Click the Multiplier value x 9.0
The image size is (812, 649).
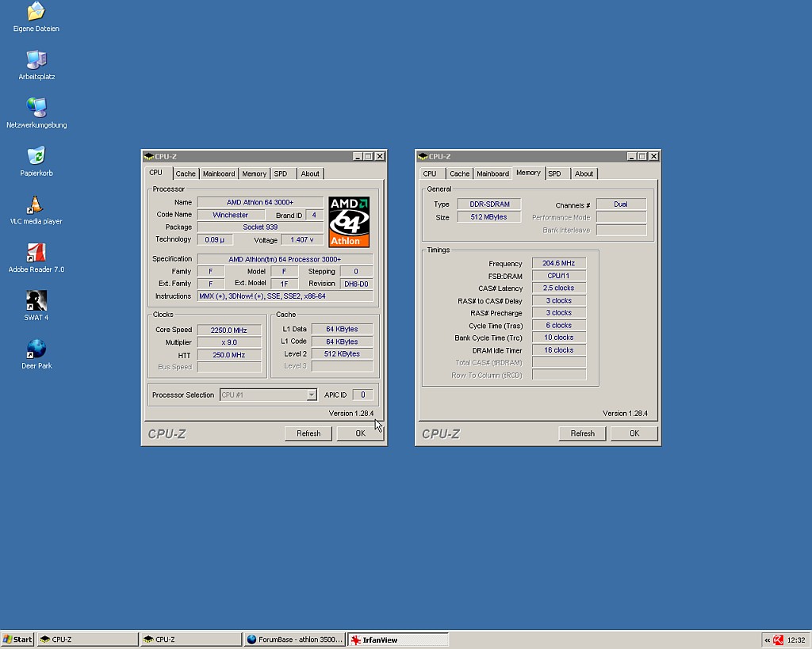(x=229, y=342)
